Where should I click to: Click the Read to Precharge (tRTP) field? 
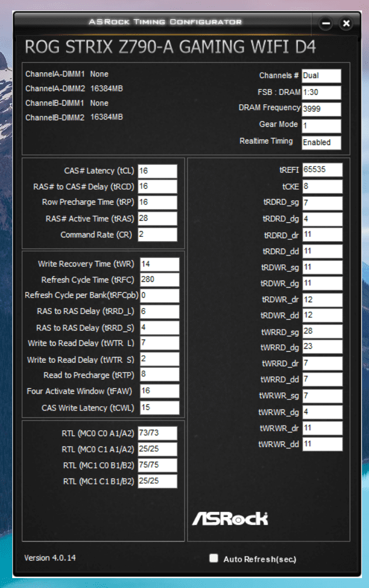(x=160, y=374)
